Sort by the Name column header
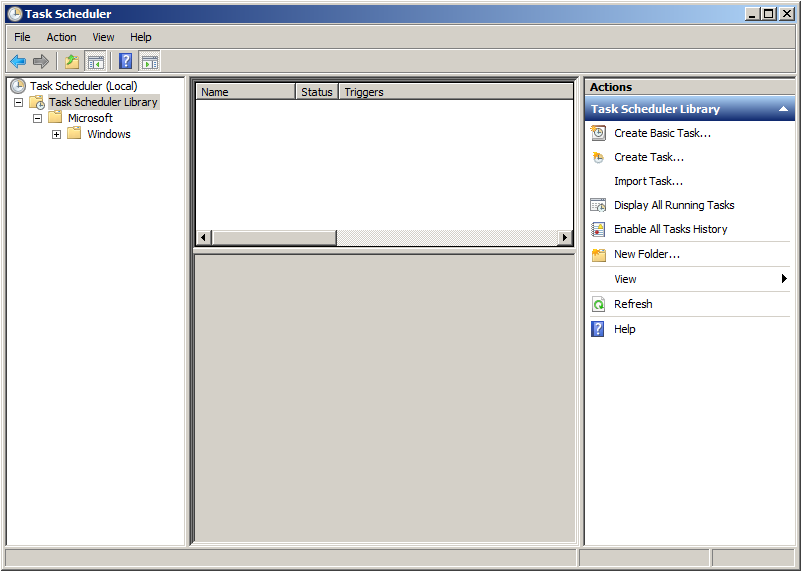802x572 pixels. point(246,92)
